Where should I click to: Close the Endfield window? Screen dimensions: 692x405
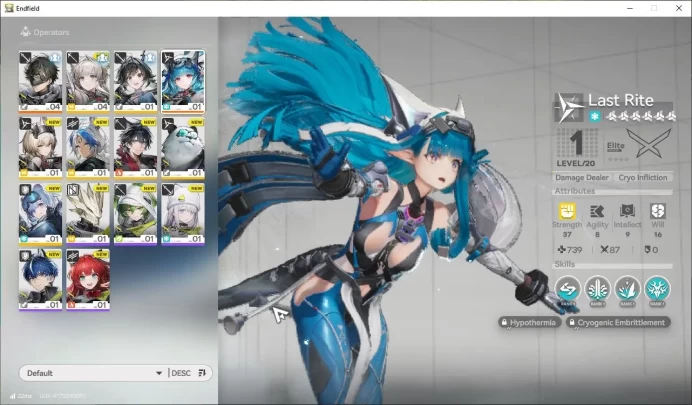pos(679,8)
